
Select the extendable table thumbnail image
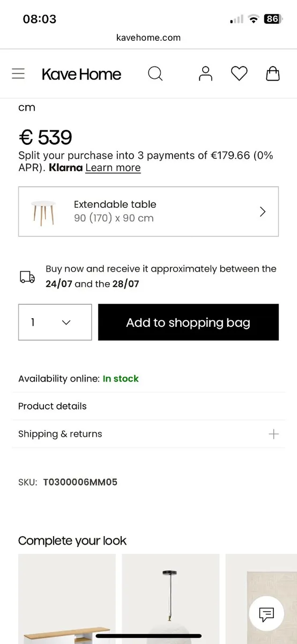pyautogui.click(x=43, y=211)
